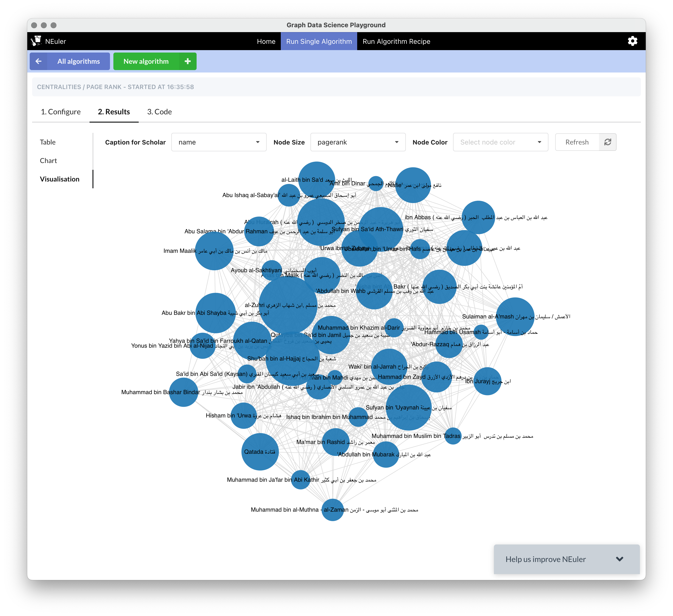673x616 pixels.
Task: Select the Table view in sidebar
Action: pos(48,142)
